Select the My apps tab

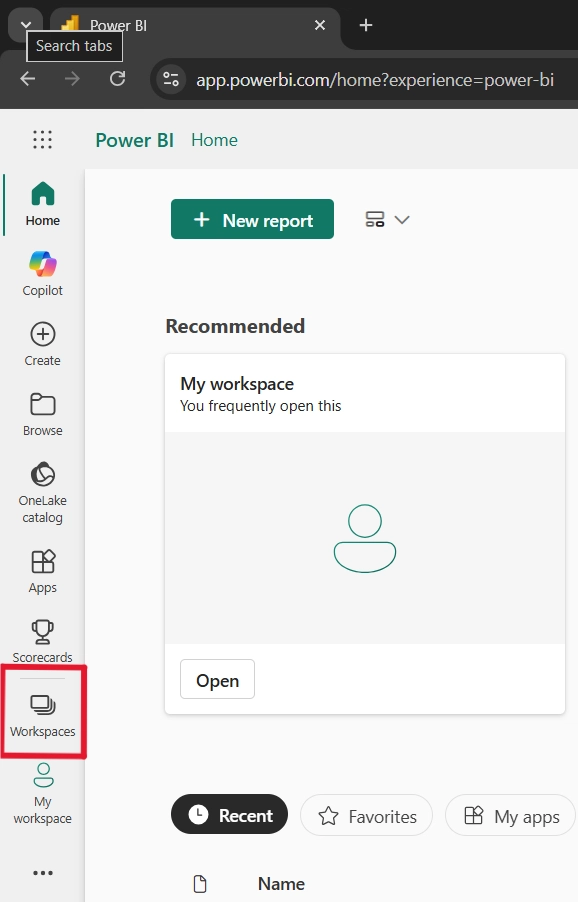click(x=511, y=815)
